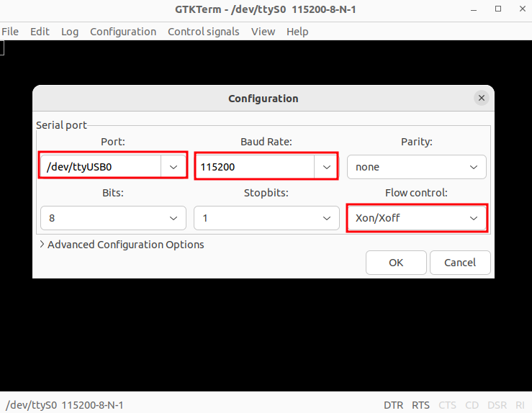Click the Port text field /dev/ttyUSB0
Screen dimensions: 532x413
pos(101,167)
